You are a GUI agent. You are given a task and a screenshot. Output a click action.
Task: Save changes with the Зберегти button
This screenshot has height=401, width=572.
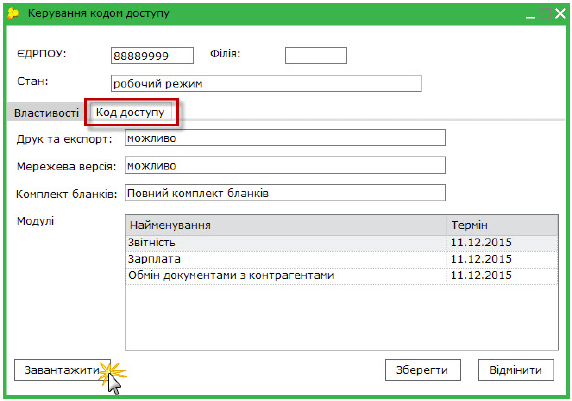(x=422, y=370)
